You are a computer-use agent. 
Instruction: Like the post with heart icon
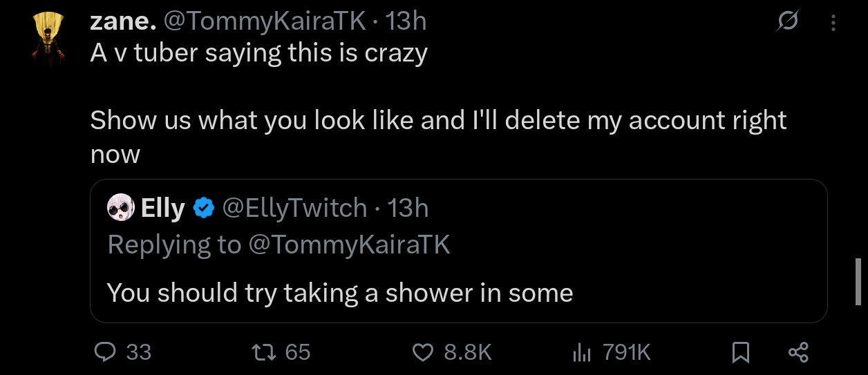point(422,353)
